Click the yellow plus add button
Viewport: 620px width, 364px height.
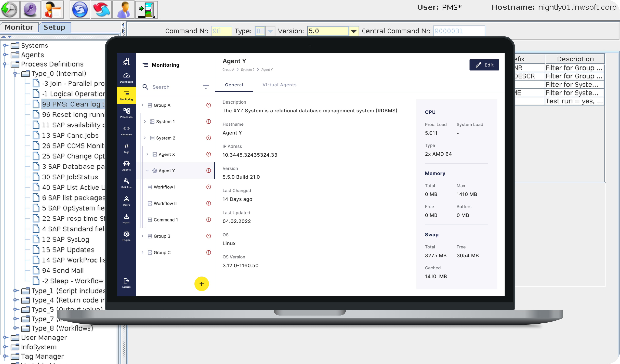(x=201, y=283)
